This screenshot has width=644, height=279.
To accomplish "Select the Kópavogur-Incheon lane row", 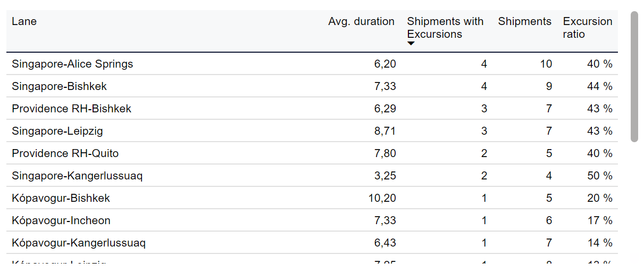I will click(x=312, y=220).
